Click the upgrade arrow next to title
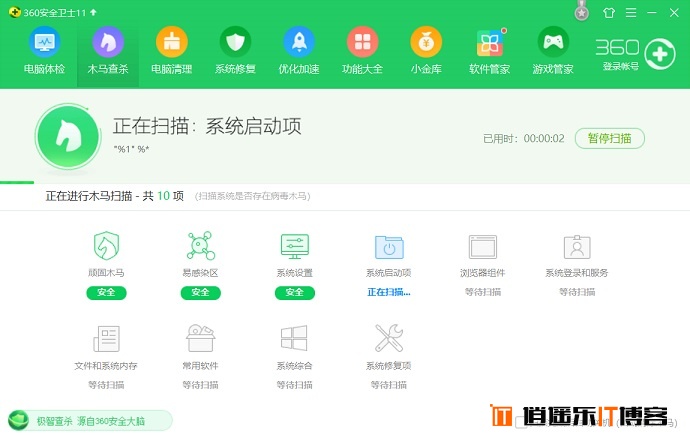 pos(93,12)
